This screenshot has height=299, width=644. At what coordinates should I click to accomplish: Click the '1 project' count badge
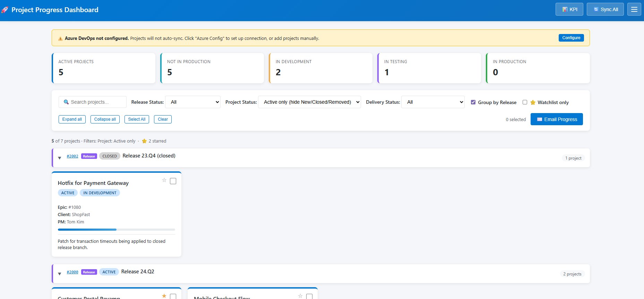pyautogui.click(x=573, y=158)
